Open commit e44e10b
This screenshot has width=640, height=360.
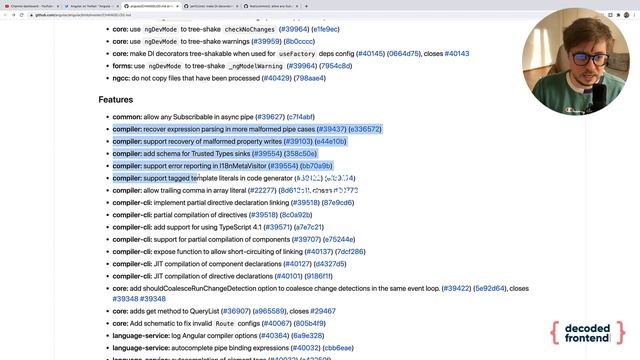(x=331, y=141)
